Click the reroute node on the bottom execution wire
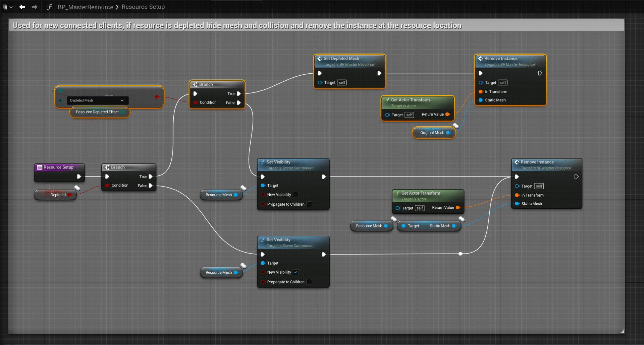The width and height of the screenshot is (644, 345). click(x=461, y=254)
